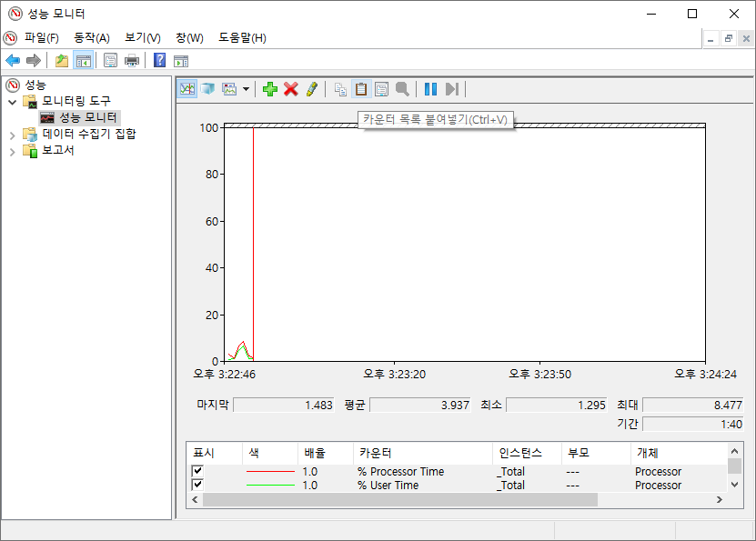Screen dimensions: 756x541
Task: Uncheck the % Processor Time display checkbox
Action: click(197, 471)
